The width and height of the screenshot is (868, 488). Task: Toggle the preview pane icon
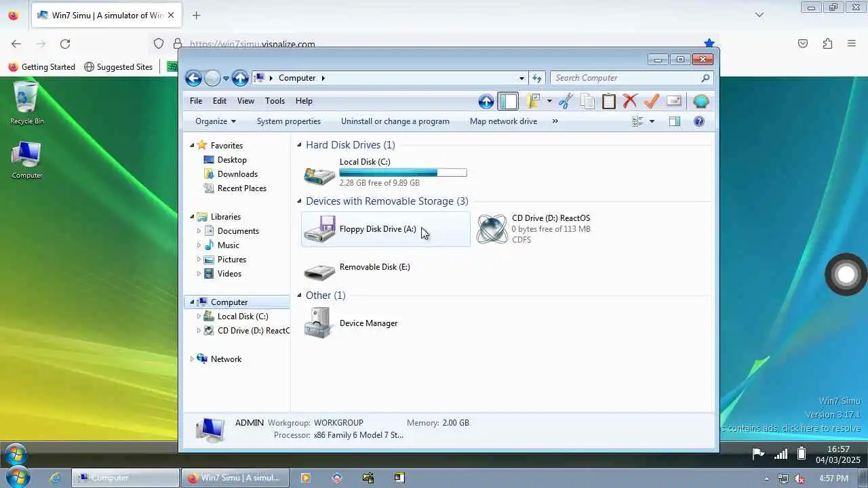tap(674, 121)
